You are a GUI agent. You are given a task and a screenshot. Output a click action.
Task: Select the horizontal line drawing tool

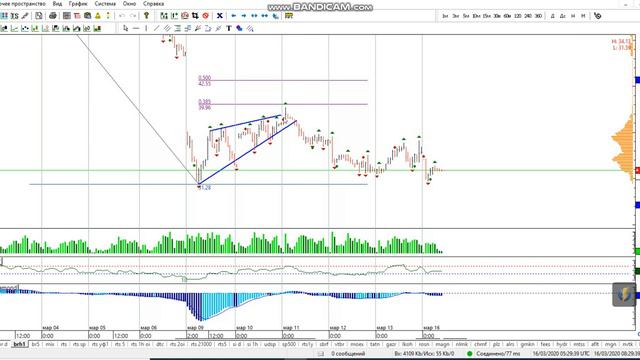click(136, 29)
